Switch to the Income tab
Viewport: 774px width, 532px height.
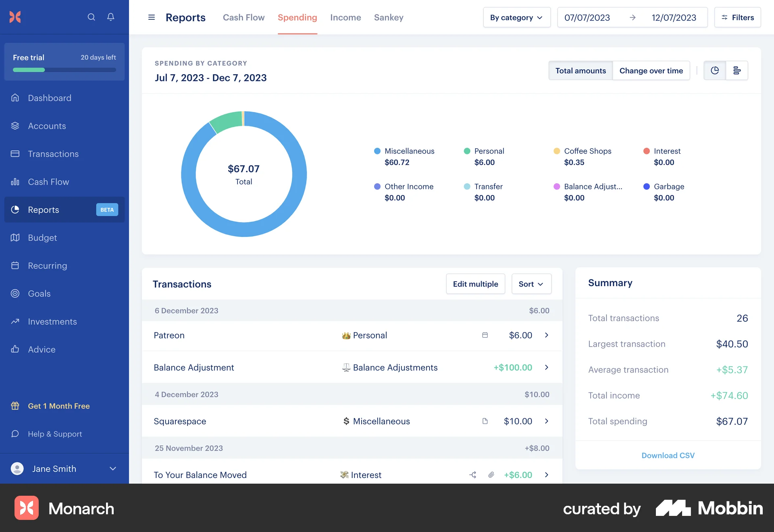(345, 17)
